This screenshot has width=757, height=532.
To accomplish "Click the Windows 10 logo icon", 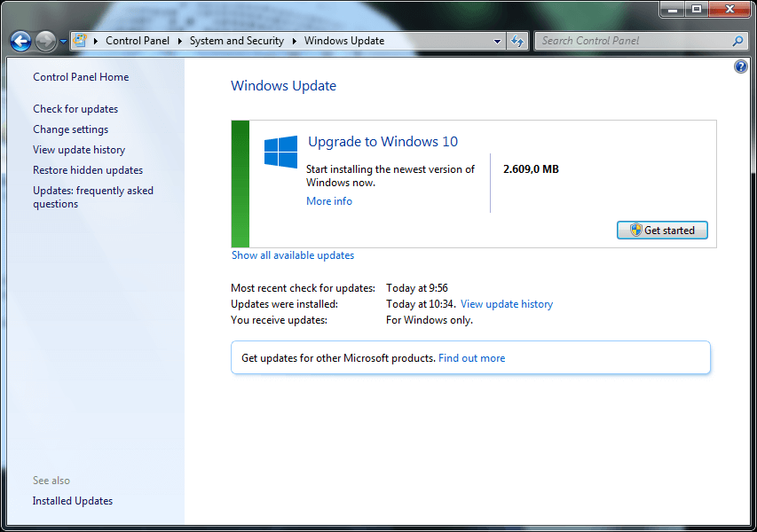I will [280, 152].
